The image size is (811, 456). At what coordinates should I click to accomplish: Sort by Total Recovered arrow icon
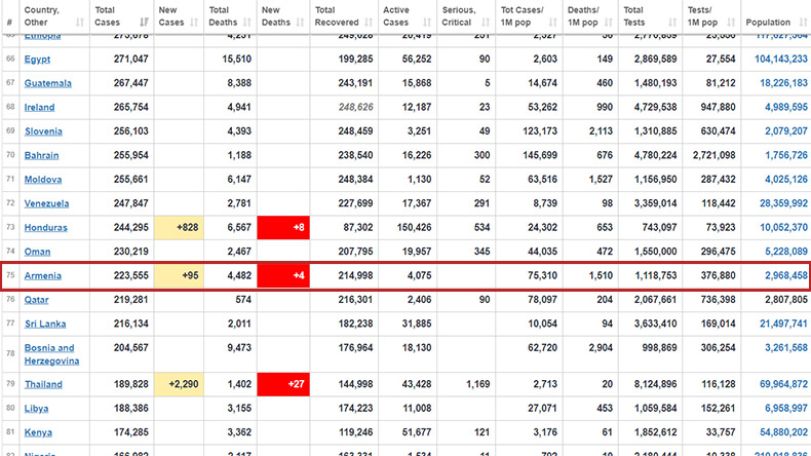pos(368,22)
